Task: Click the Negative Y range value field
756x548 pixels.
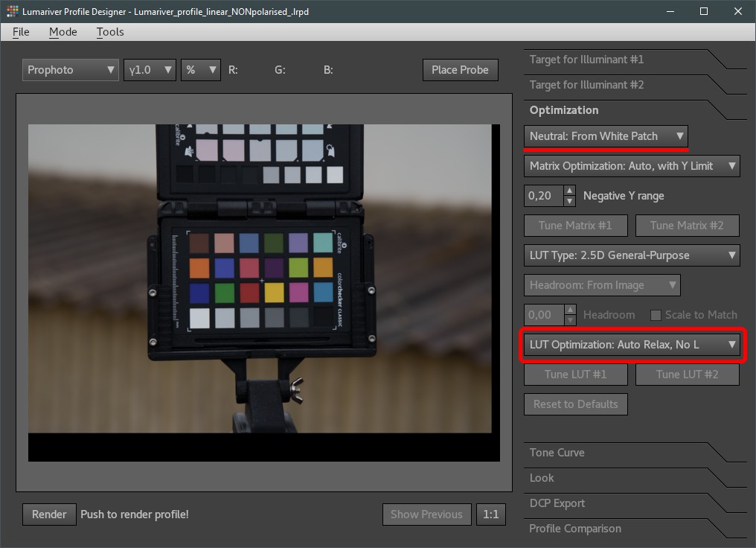Action: click(x=543, y=196)
